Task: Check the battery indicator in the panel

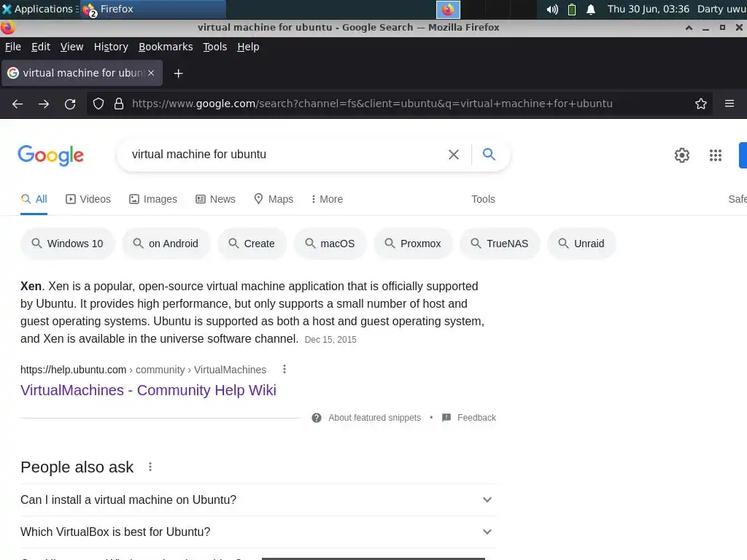Action: tap(572, 9)
